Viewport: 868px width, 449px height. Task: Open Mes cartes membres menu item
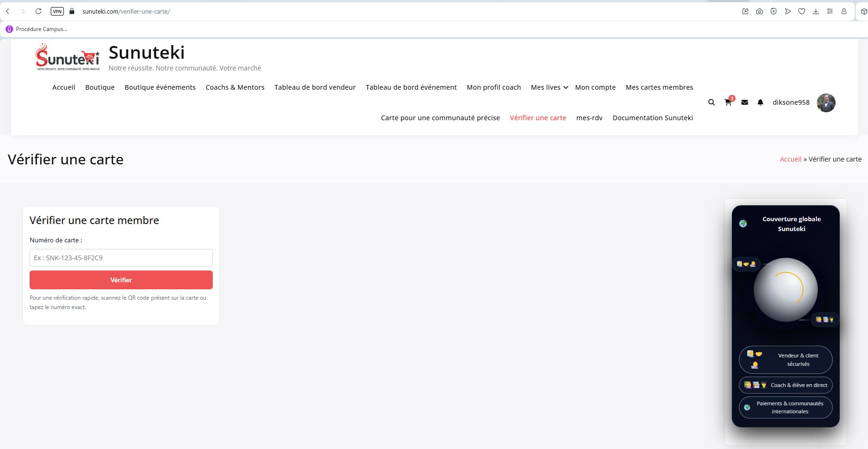point(659,87)
